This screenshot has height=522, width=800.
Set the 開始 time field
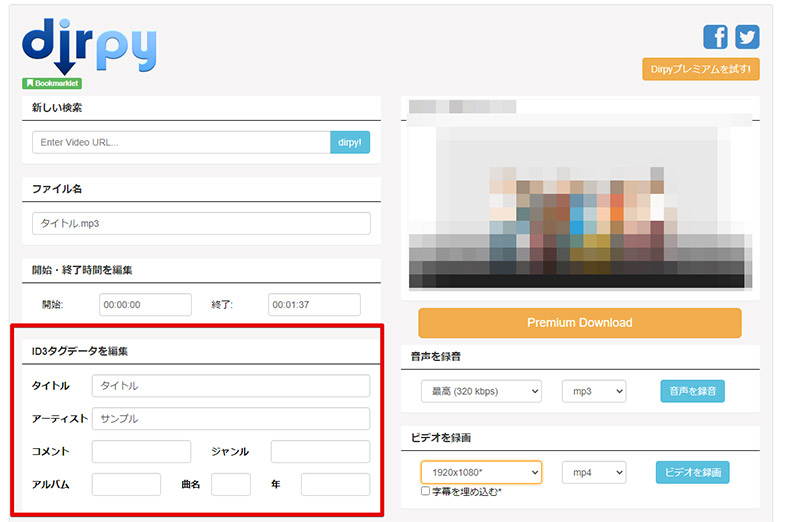pos(145,305)
